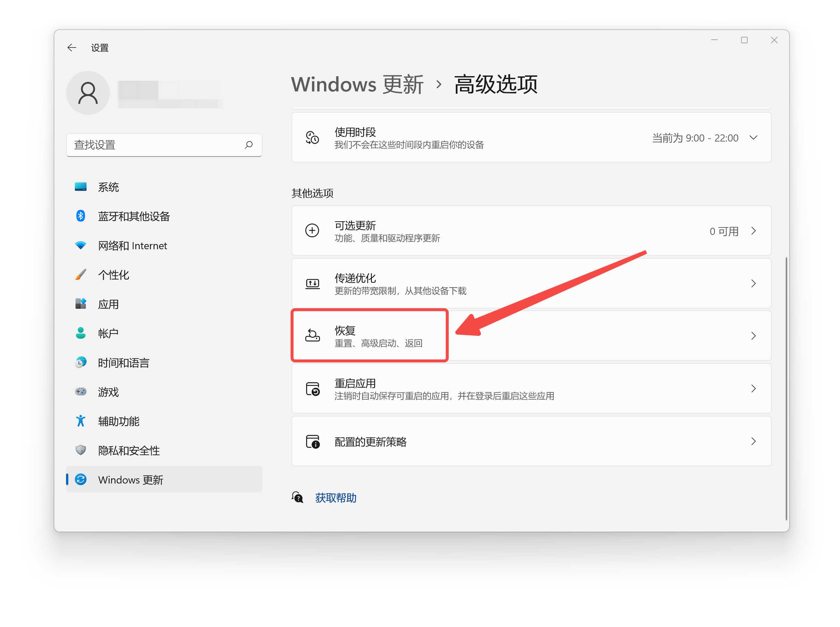Screen dimensions: 840x627
Task: Click the back arrow icon
Action: (71, 48)
